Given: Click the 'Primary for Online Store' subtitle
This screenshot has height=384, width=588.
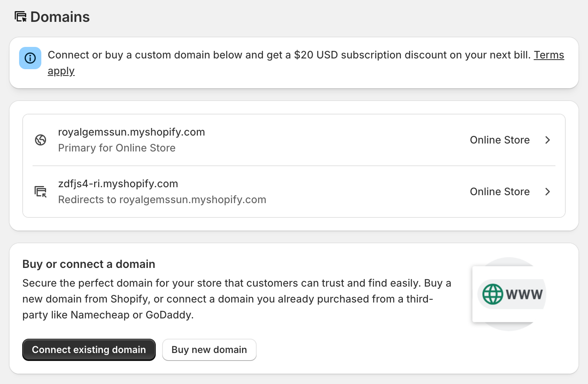Looking at the screenshot, I should pyautogui.click(x=117, y=148).
